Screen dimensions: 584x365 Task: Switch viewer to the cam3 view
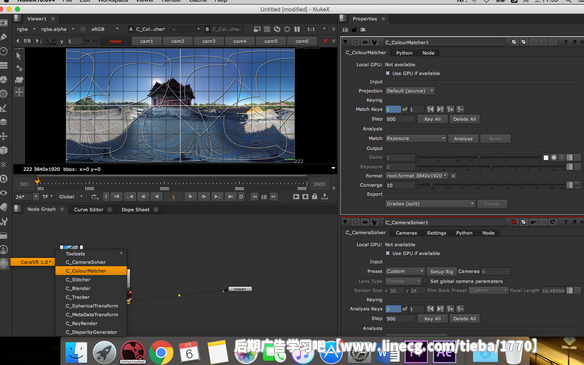click(x=209, y=41)
